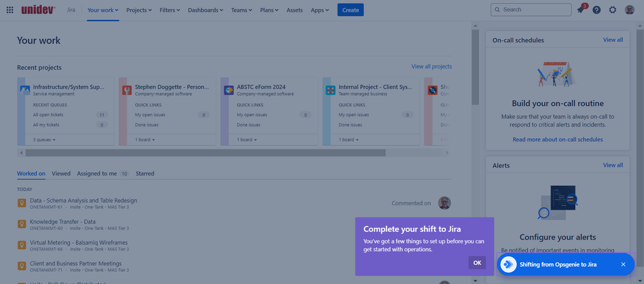Click the 11 badge for All open tickets
Viewport: 644px width, 284px height.
(102, 115)
